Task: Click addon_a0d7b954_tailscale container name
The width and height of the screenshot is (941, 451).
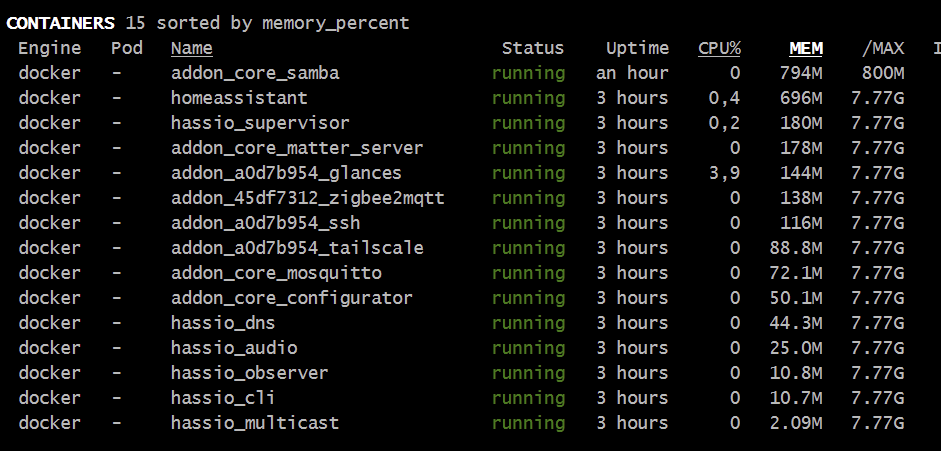Action: (297, 248)
